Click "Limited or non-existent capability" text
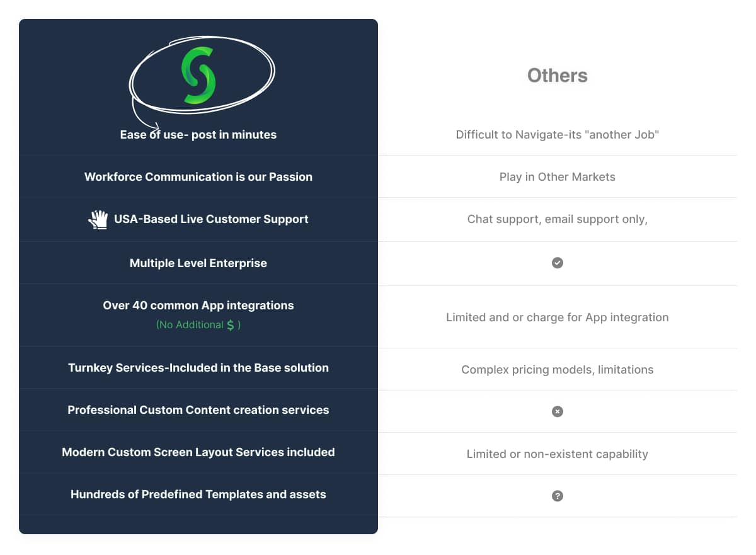Viewport: 756px width, 555px height. click(x=558, y=454)
